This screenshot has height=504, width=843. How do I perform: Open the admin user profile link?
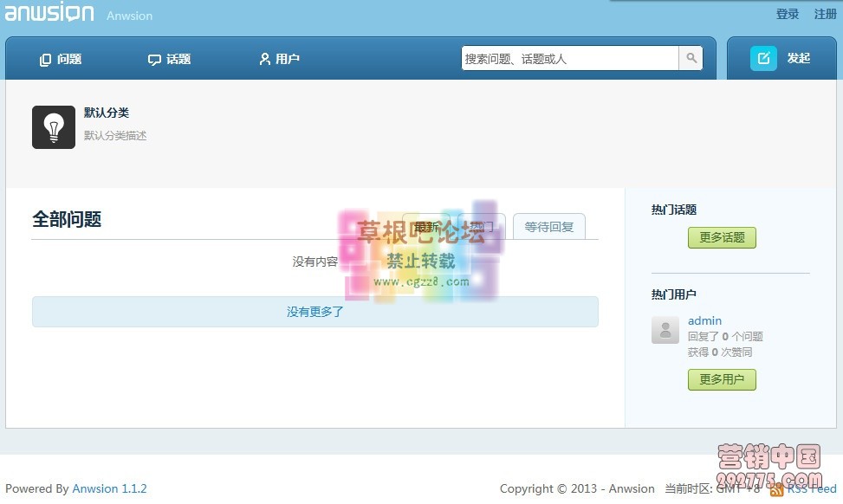pos(704,320)
